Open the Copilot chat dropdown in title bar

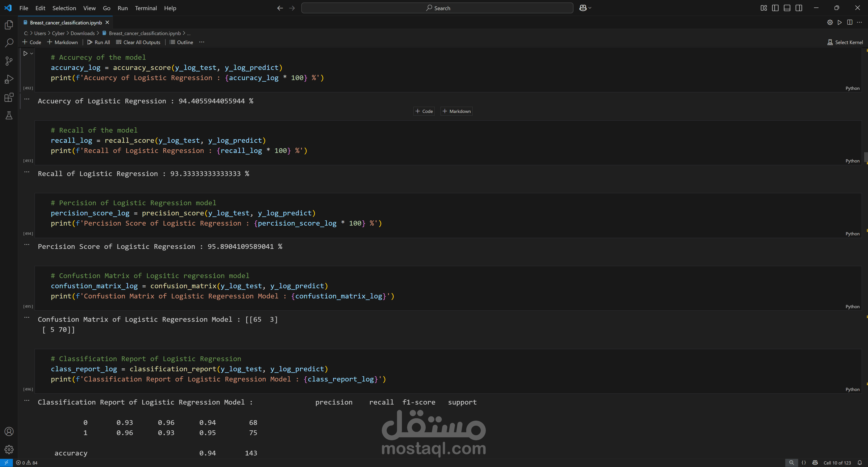click(590, 8)
